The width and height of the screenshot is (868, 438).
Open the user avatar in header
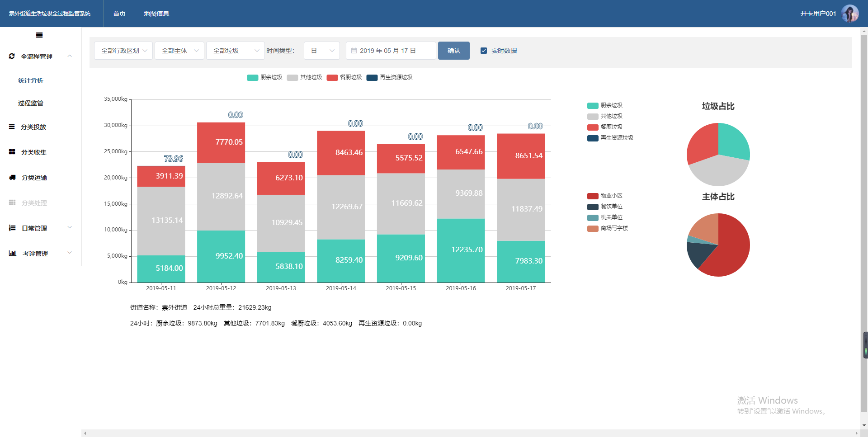(850, 14)
